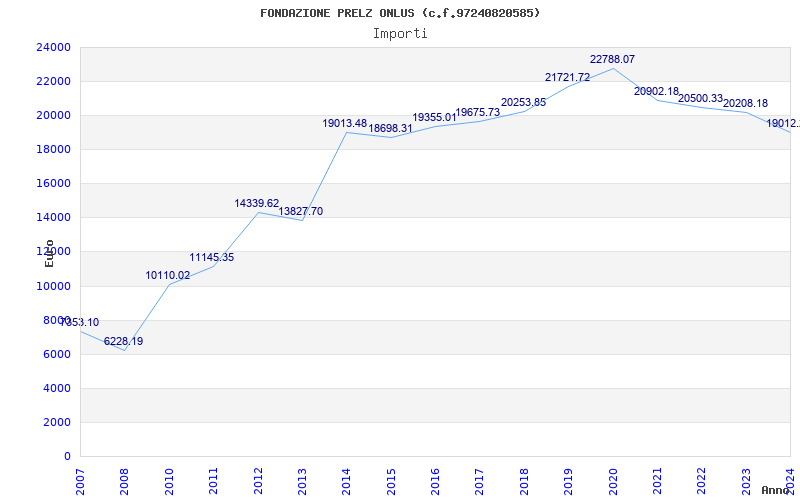Click data label 22788.07
The width and height of the screenshot is (800, 500).
click(x=612, y=59)
